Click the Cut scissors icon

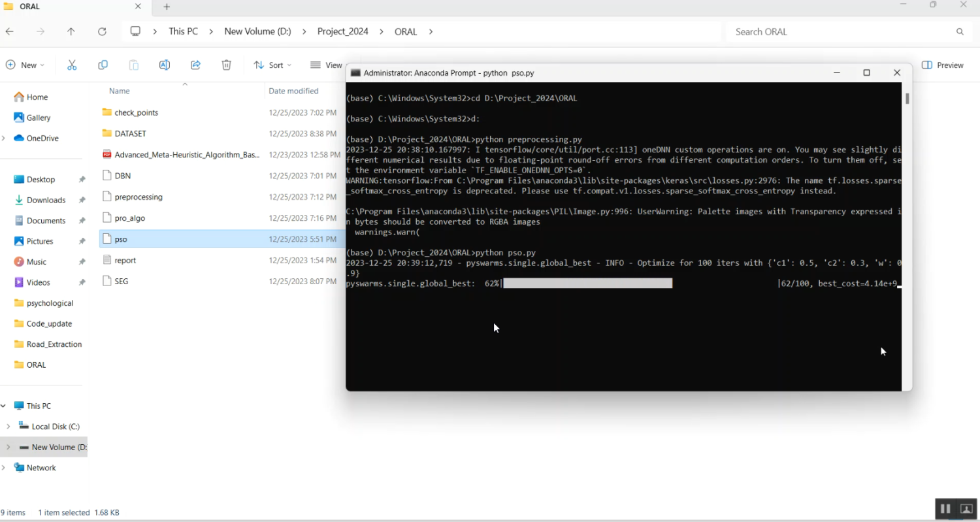(72, 65)
